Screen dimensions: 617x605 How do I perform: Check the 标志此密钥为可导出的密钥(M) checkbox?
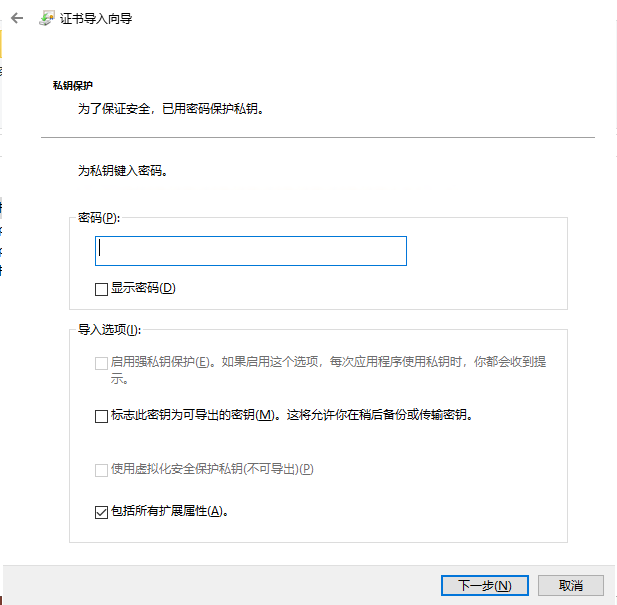click(101, 415)
